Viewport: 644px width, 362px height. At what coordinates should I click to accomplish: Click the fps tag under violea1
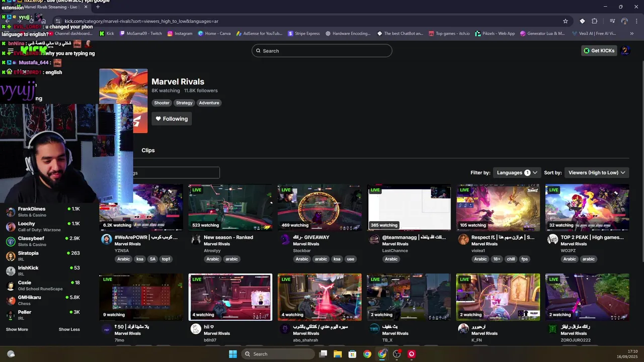tap(525, 259)
